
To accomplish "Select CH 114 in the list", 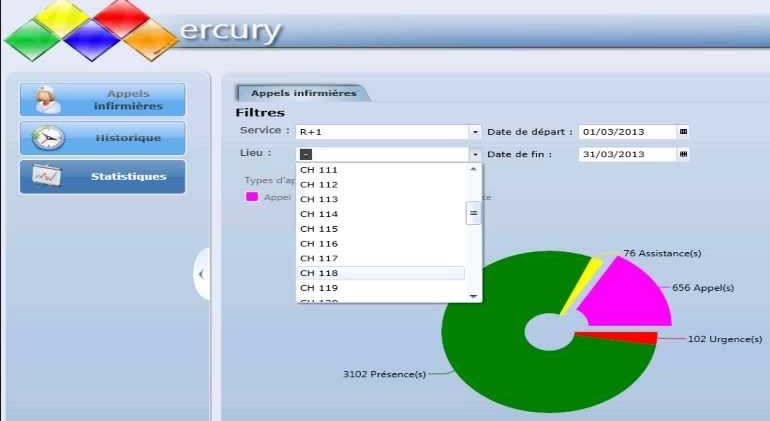I will point(381,214).
